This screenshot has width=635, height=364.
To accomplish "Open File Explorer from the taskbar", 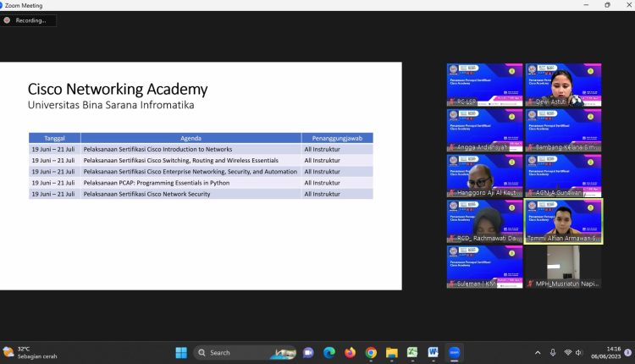I will [392, 353].
